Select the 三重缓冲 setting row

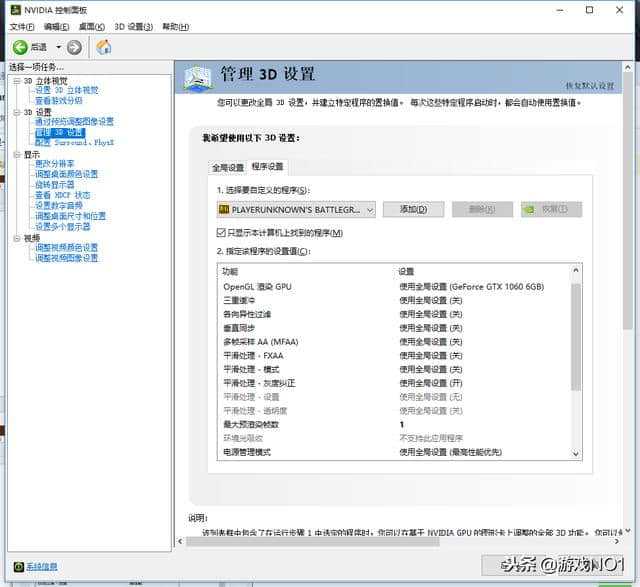pyautogui.click(x=394, y=301)
